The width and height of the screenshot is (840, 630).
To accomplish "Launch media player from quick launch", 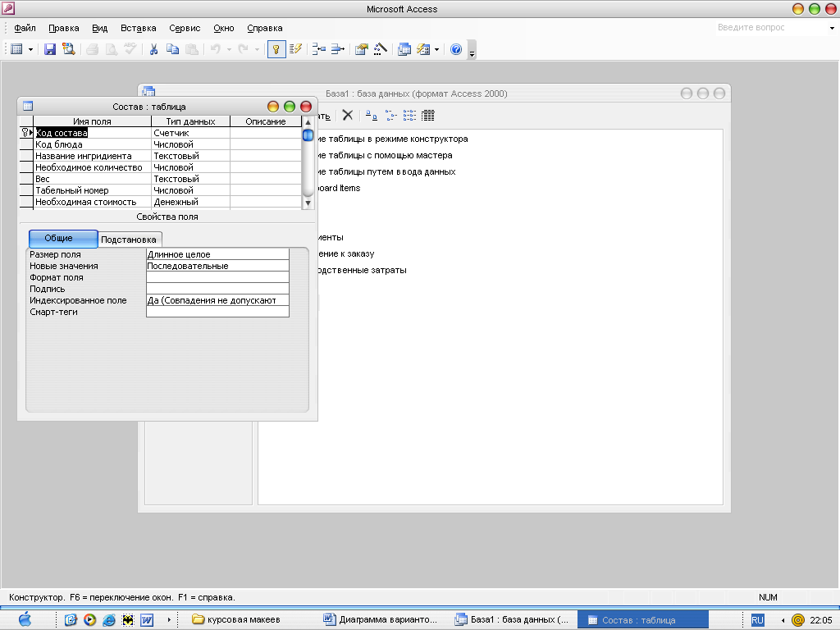I will [x=89, y=620].
